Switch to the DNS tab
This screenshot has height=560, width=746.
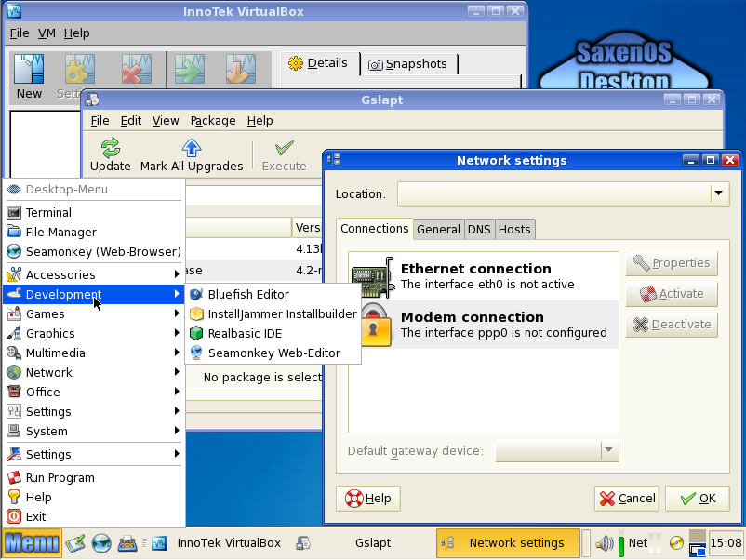pos(479,230)
